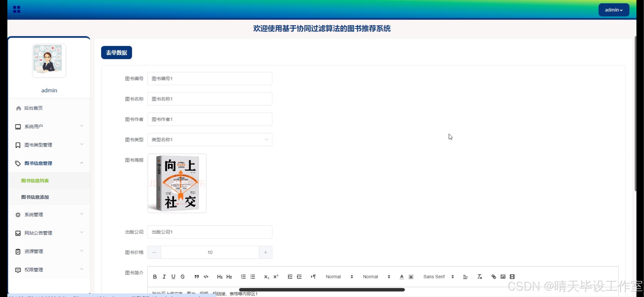This screenshot has width=644, height=297.
Task: Toggle bold formatting in editor toolbar
Action: click(155, 277)
